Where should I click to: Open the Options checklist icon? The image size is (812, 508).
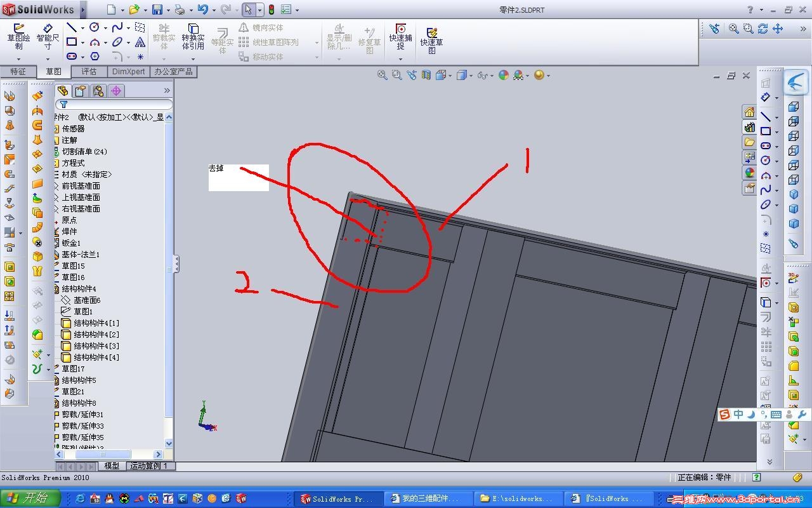coord(286,10)
